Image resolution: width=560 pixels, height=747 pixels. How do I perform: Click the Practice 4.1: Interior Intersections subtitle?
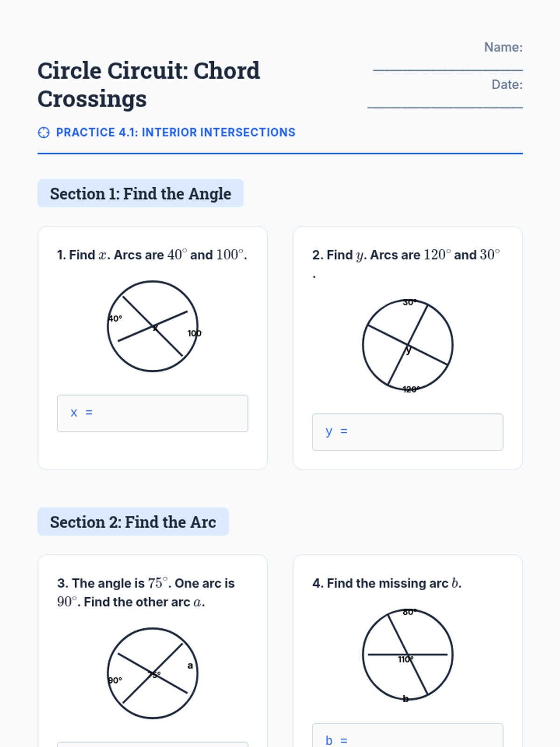point(175,133)
